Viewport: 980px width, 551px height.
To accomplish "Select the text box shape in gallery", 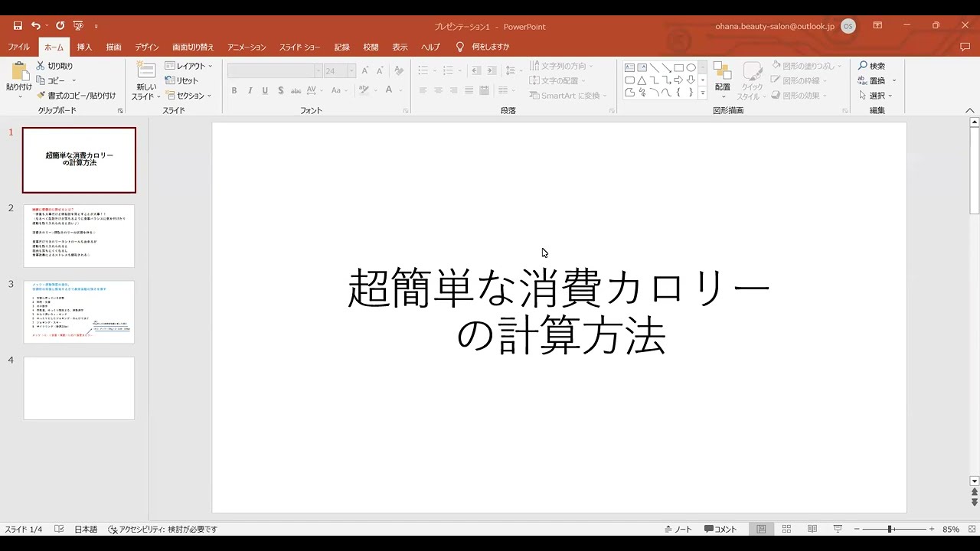I will (x=629, y=67).
